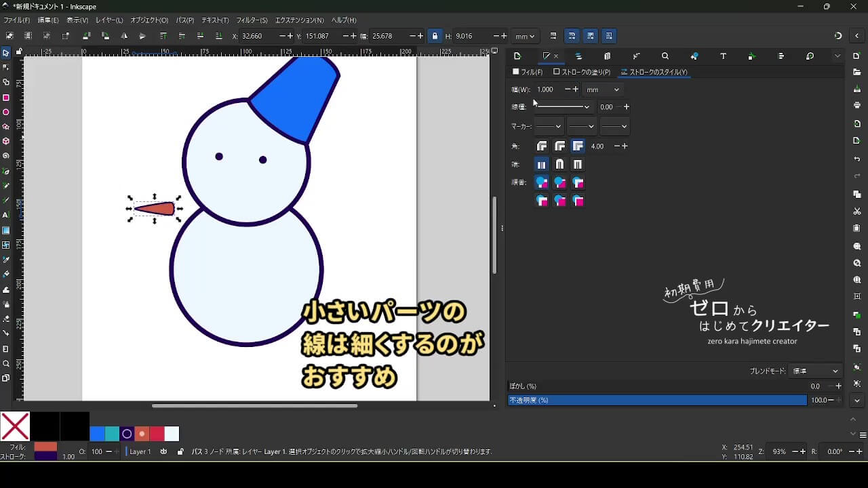Switch to ストロークの塗り(P) tab
The width and height of the screenshot is (868, 488).
[582, 72]
